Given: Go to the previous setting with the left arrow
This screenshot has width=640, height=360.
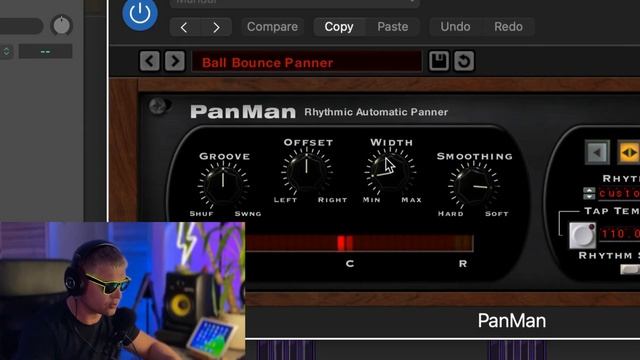Looking at the screenshot, I should [x=184, y=27].
